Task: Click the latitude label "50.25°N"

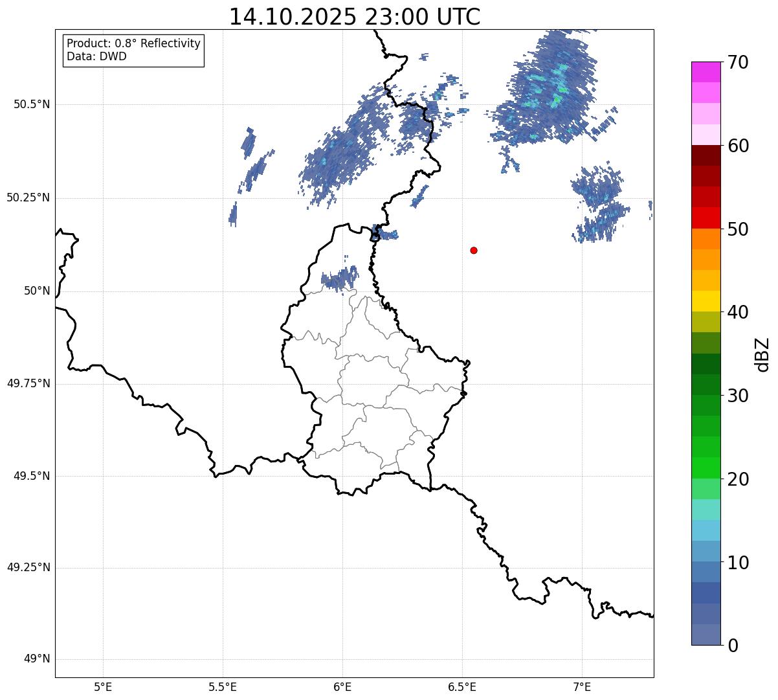Action: pos(28,198)
